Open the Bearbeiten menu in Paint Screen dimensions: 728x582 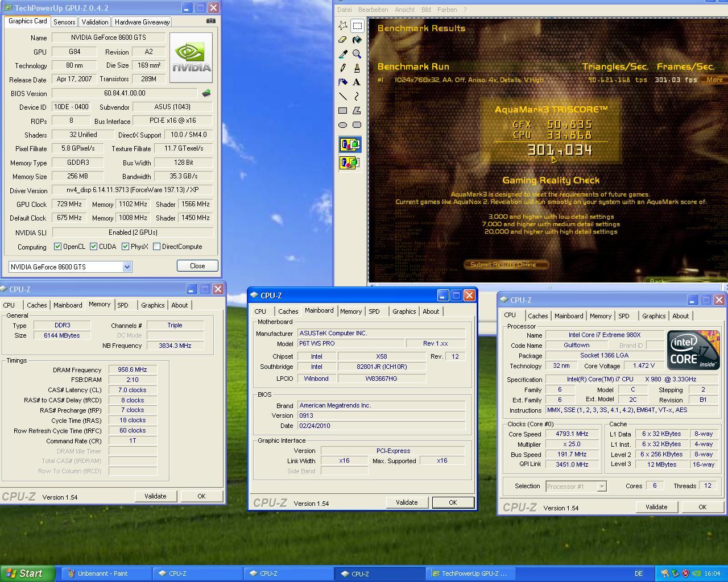373,10
